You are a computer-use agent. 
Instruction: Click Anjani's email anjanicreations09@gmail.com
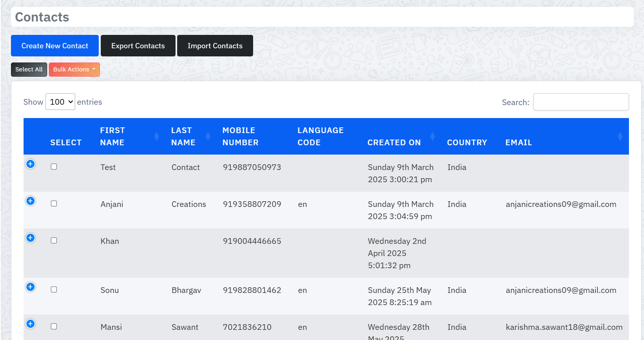(x=561, y=204)
